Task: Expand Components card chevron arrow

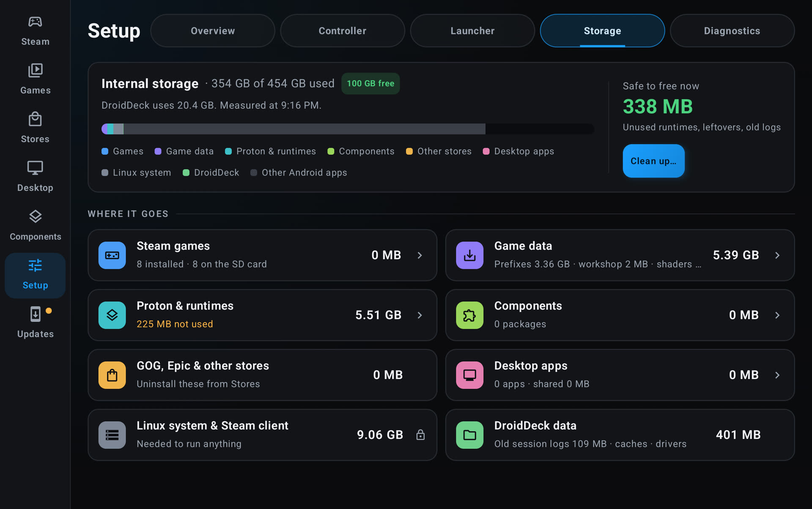Action: (777, 315)
